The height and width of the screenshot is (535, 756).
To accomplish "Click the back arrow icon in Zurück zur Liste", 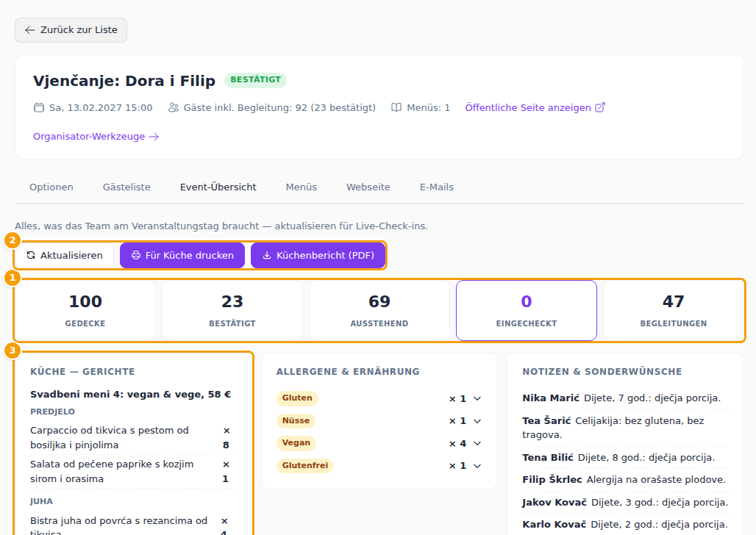I will click(30, 30).
